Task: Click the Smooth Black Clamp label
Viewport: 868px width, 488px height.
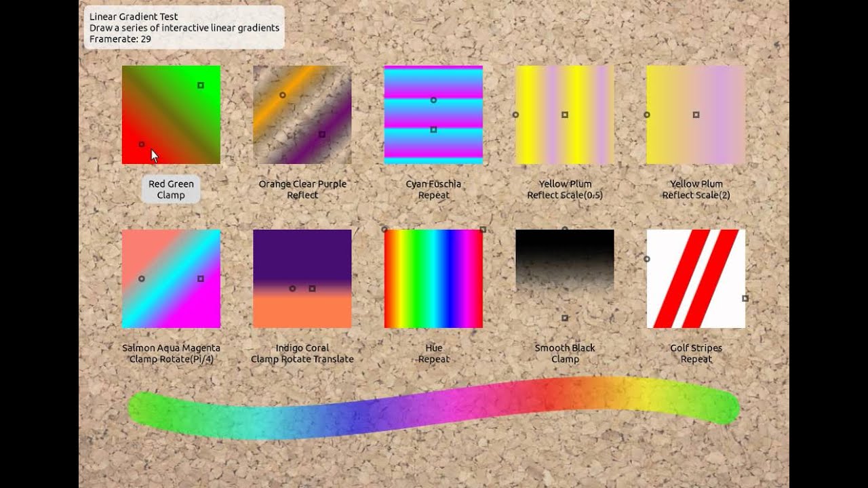Action: click(565, 353)
